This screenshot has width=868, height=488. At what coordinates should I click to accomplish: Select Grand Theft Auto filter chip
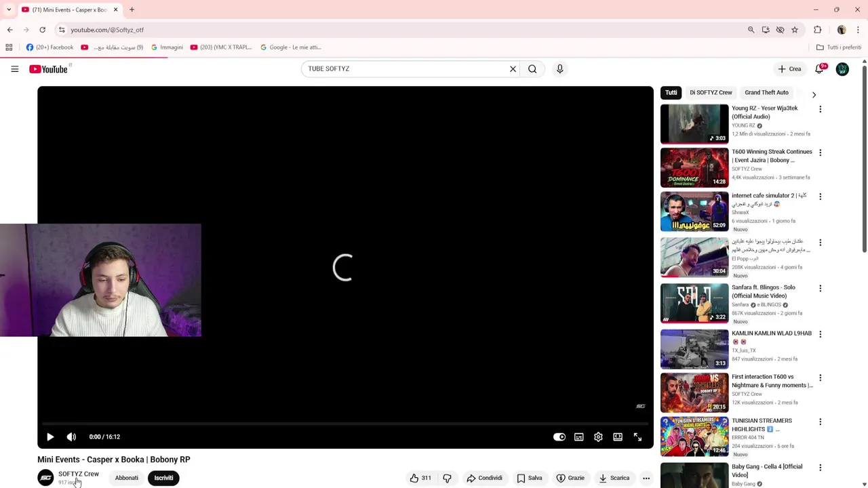point(766,93)
